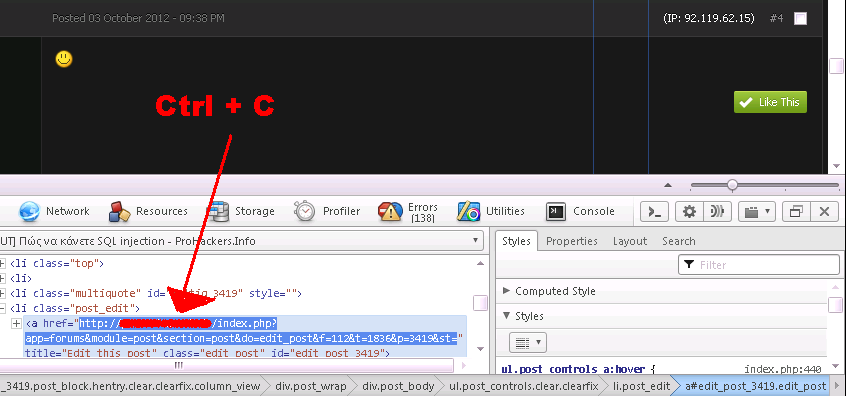Switch to the Search tab
Viewport: 846px width, 396px height.
[x=679, y=241]
